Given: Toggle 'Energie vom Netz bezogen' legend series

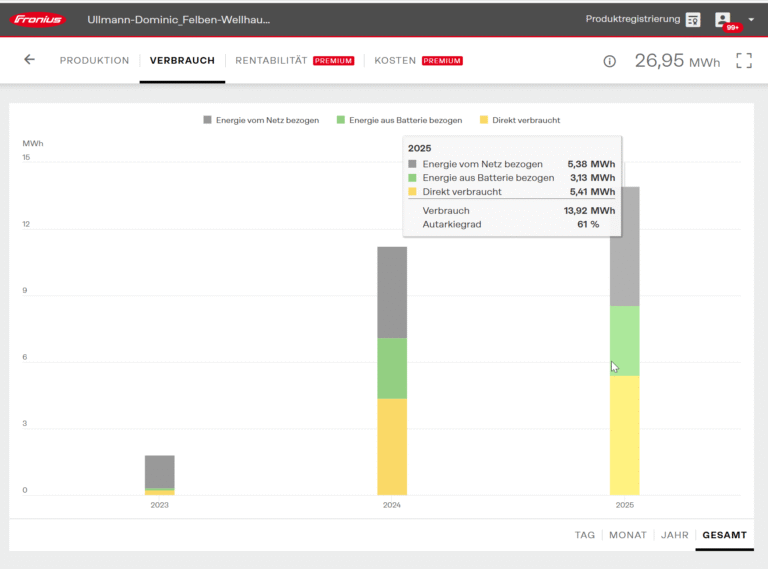Looking at the screenshot, I should pyautogui.click(x=260, y=120).
